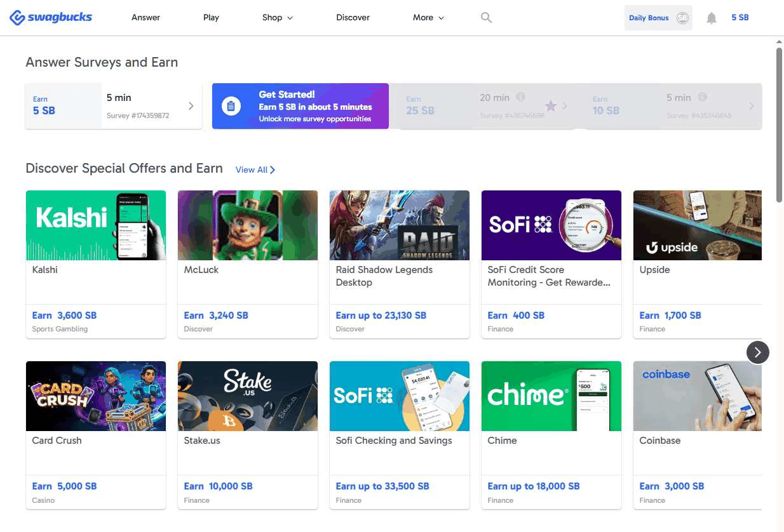The image size is (784, 532).
Task: Click 'Earn 3,240 SB' on McLuck
Action: 216,316
